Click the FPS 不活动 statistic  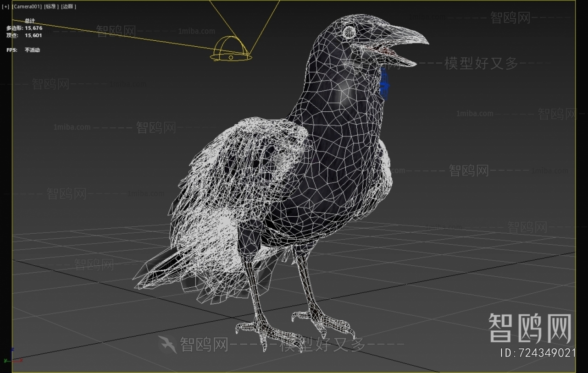click(x=23, y=50)
